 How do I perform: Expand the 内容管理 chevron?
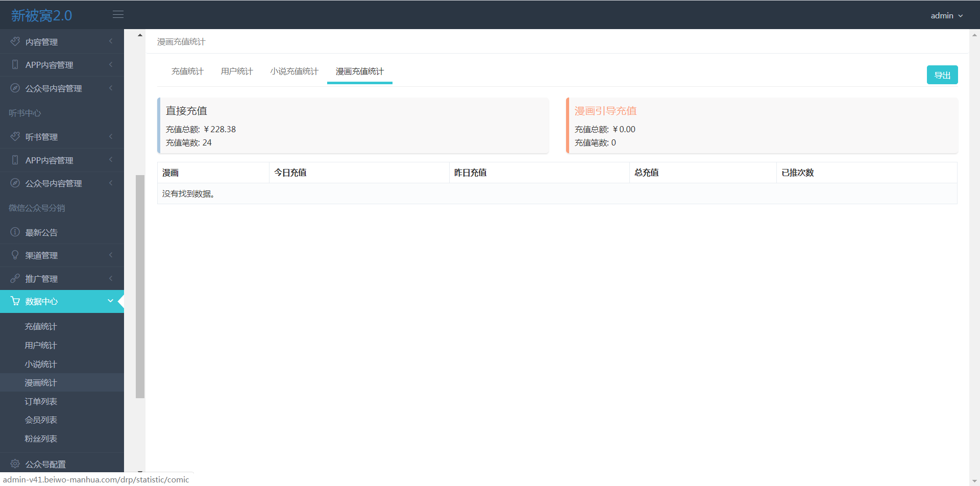(111, 41)
